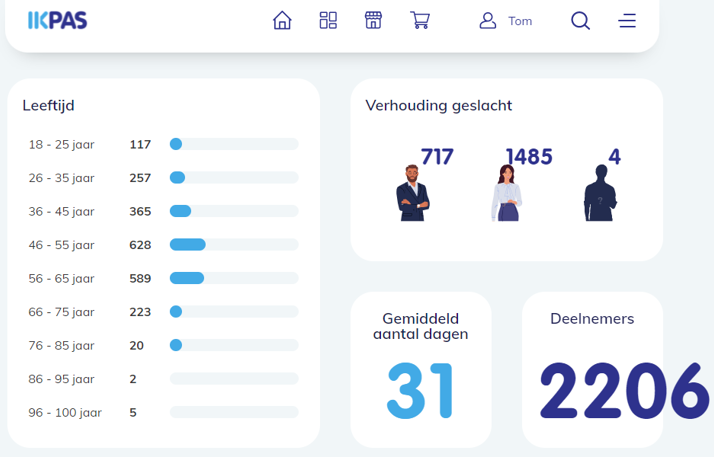Image resolution: width=714 pixels, height=457 pixels.
Task: Open the store shop icon
Action: tap(373, 21)
